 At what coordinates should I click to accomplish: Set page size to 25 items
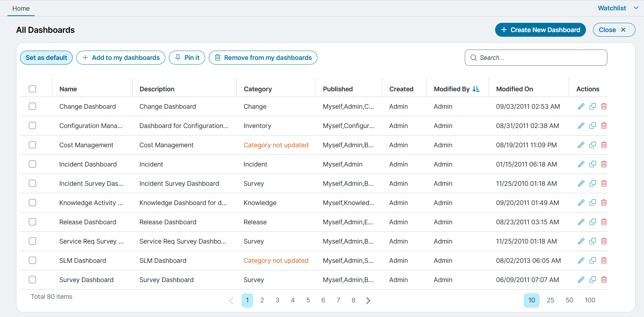[x=550, y=300]
